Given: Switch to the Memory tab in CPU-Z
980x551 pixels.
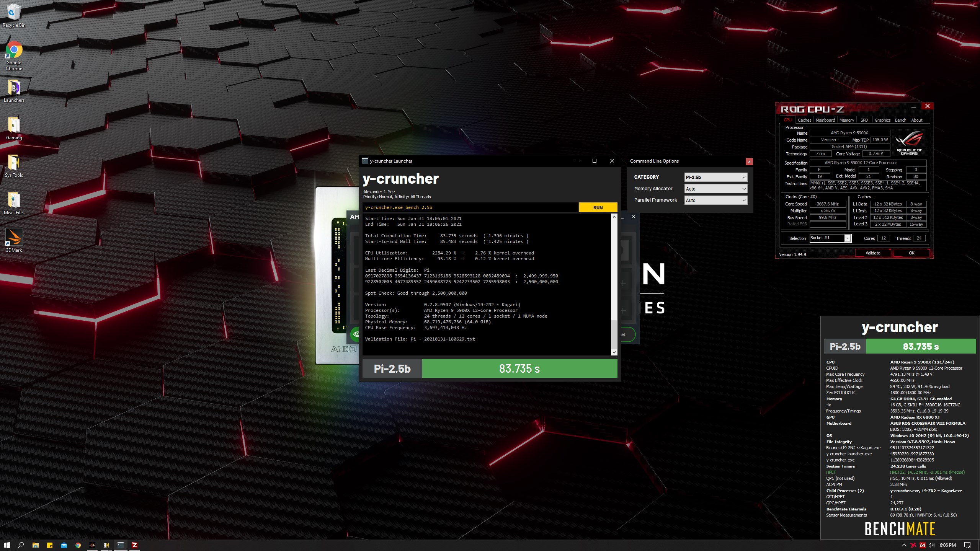Looking at the screenshot, I should [846, 120].
